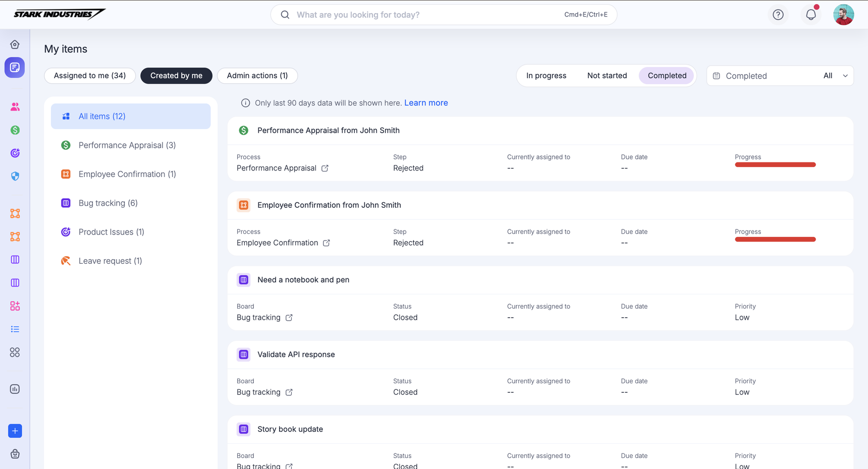Switch to Assigned to me (34) tab
The image size is (868, 469).
tap(90, 76)
